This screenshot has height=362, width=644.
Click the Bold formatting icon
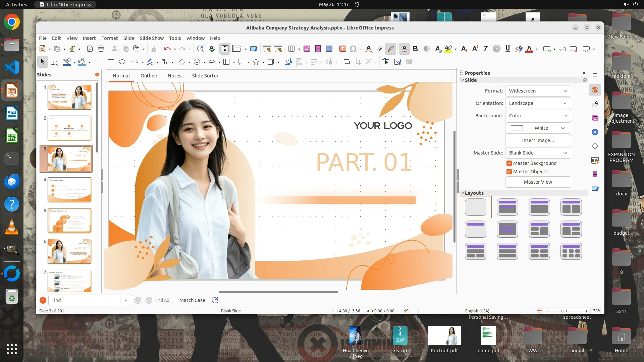pos(415,49)
